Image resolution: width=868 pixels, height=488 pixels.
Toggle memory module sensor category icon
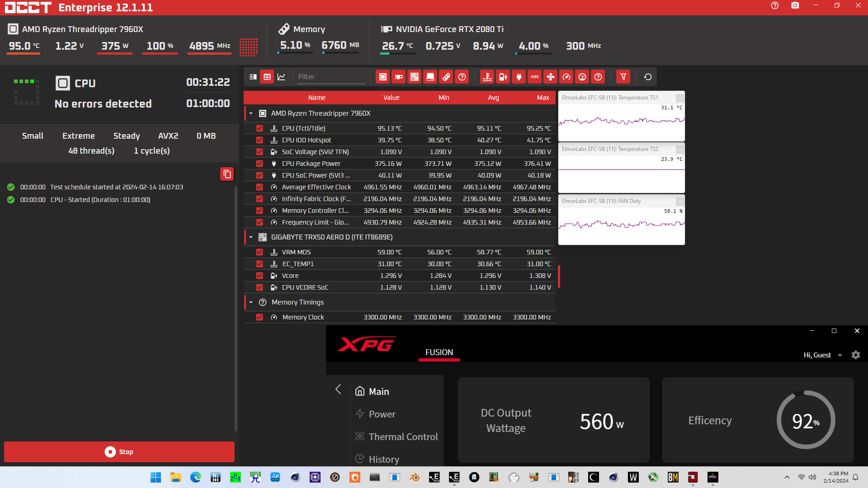pyautogui.click(x=446, y=77)
